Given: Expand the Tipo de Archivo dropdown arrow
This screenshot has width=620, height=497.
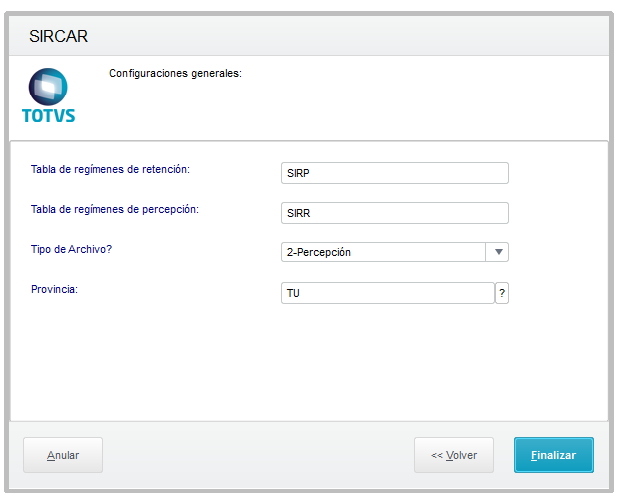Looking at the screenshot, I should pos(498,252).
